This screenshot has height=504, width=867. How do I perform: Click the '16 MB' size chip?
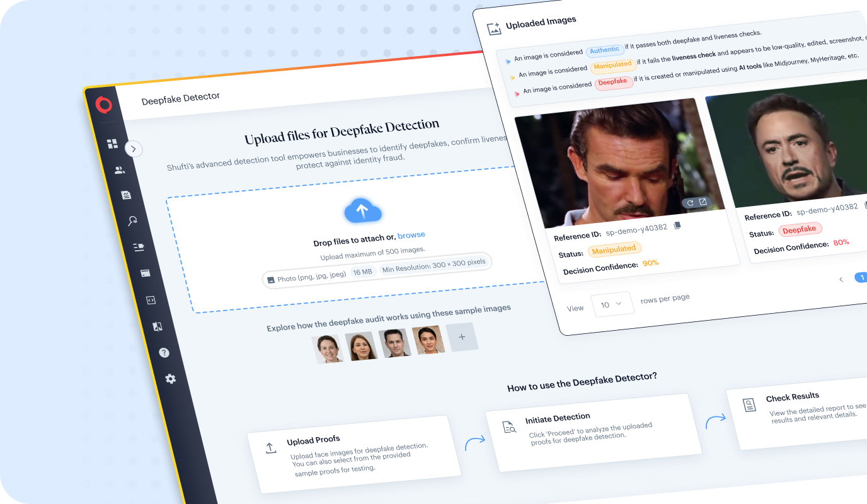click(363, 271)
